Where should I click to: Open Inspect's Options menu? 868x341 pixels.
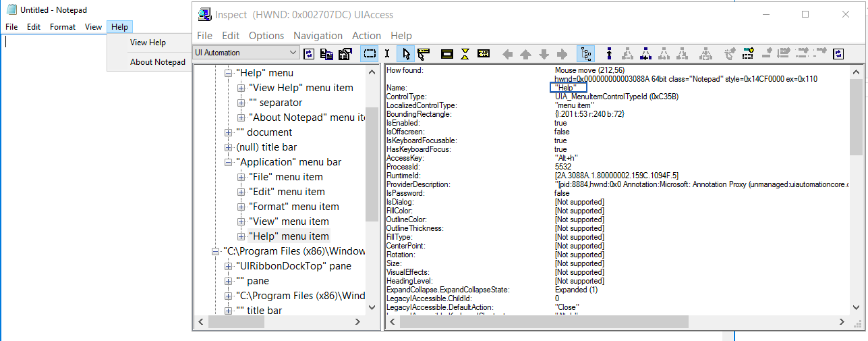tap(266, 36)
